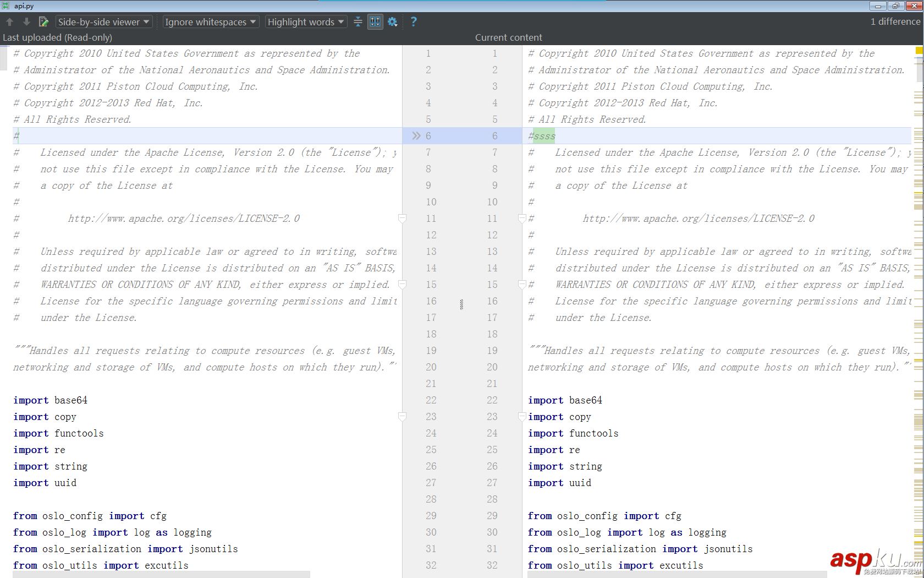Click the 1 difference indicator

[895, 21]
